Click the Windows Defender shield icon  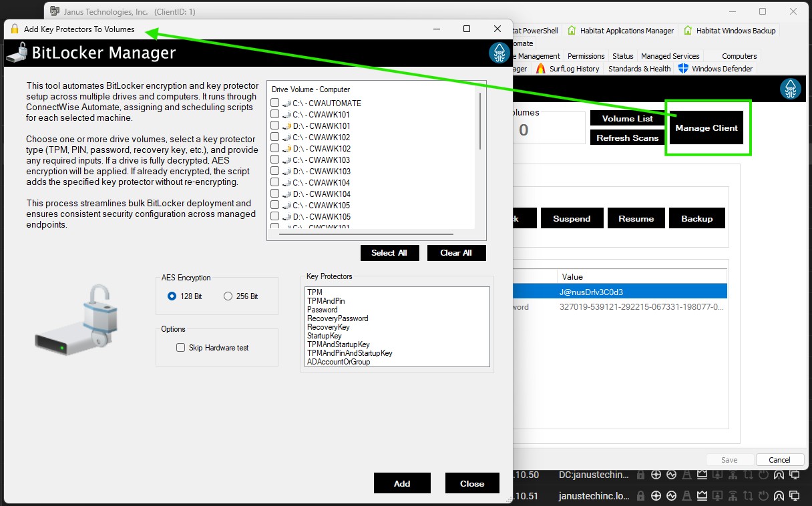[682, 68]
